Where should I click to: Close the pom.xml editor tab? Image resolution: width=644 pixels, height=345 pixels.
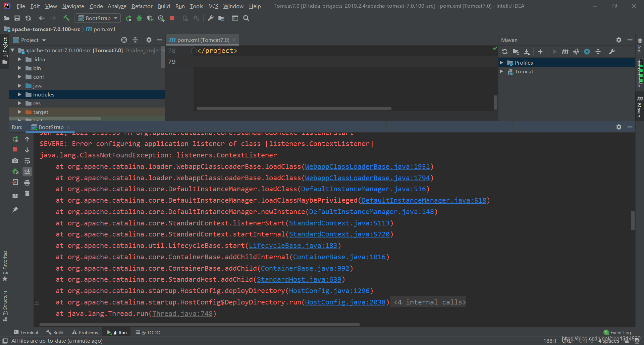pyautogui.click(x=234, y=40)
